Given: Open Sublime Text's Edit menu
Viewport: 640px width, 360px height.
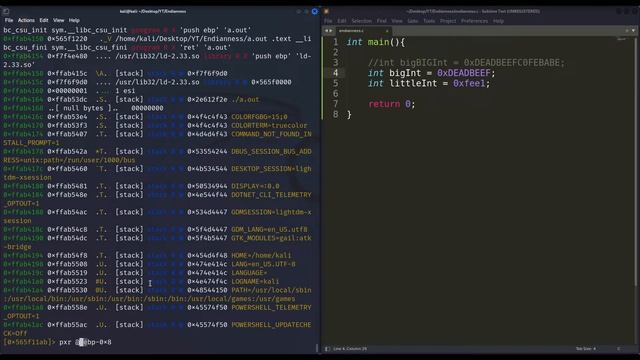Looking at the screenshot, I should (x=342, y=21).
